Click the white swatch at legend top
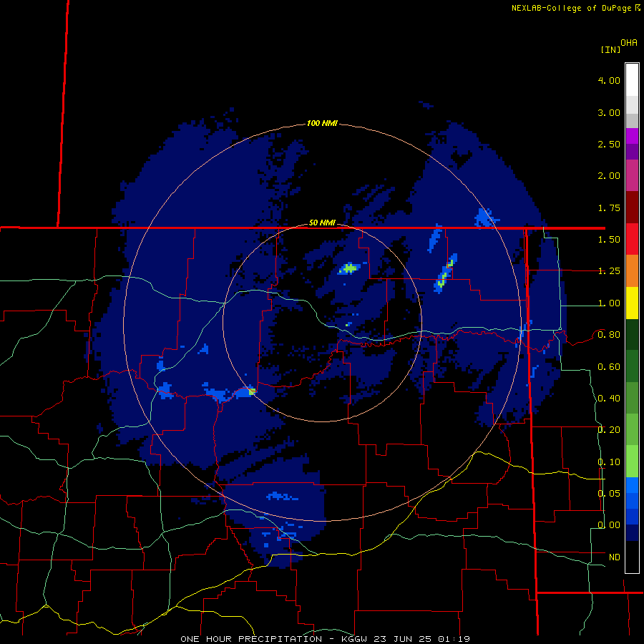 pos(632,79)
